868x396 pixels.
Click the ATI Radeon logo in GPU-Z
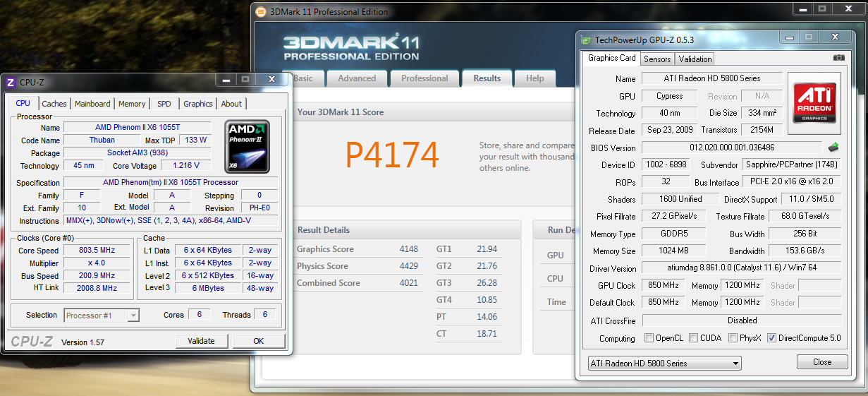click(815, 103)
